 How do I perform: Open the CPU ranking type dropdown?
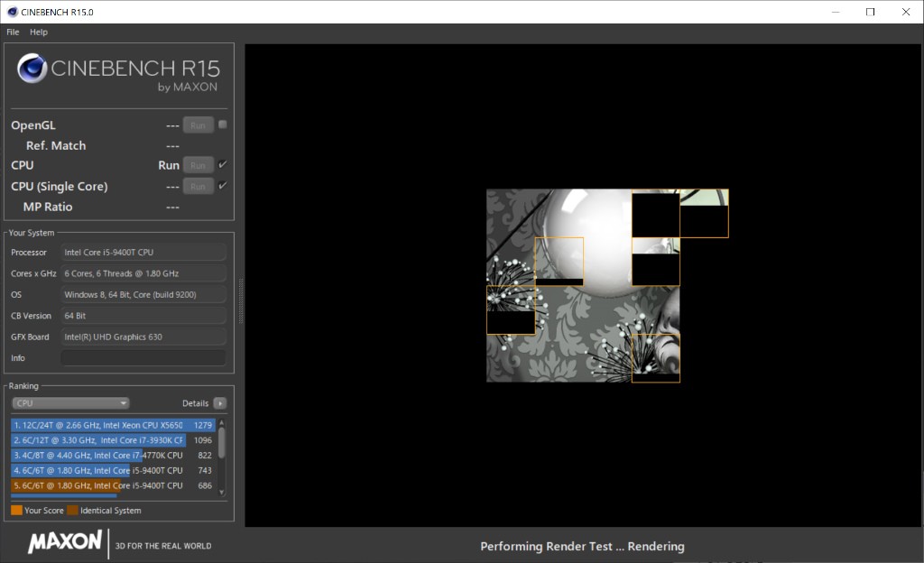70,403
